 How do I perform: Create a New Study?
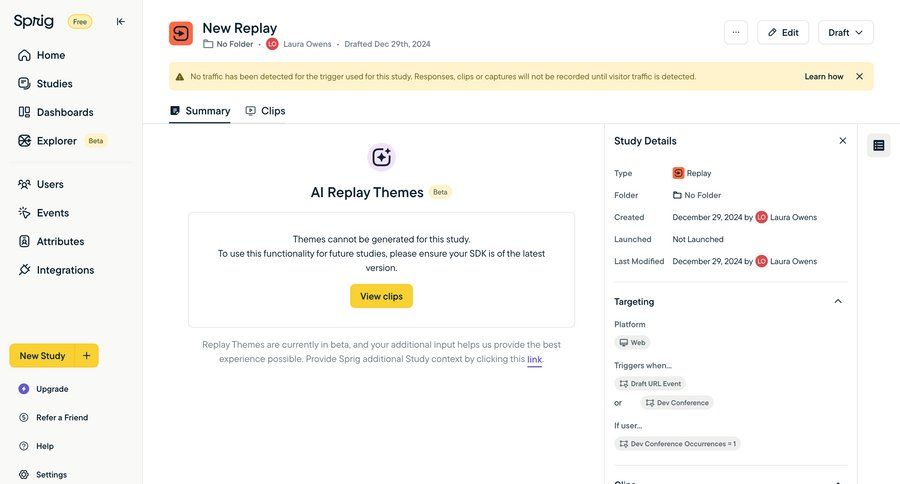point(42,356)
